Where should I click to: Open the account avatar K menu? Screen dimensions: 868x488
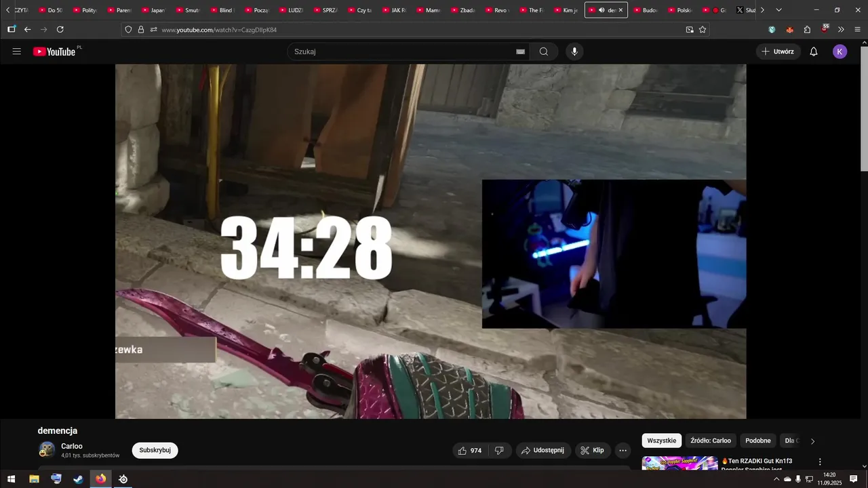pyautogui.click(x=840, y=52)
